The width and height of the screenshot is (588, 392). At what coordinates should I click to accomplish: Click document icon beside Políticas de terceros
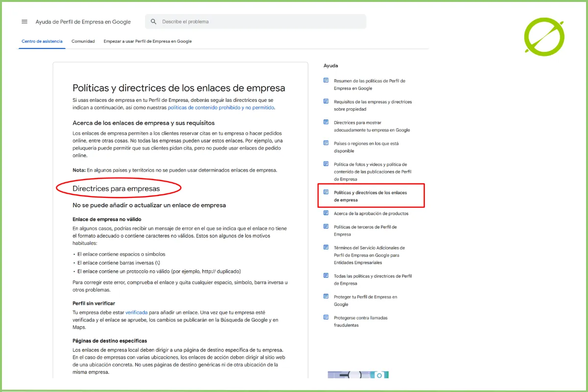[326, 226]
